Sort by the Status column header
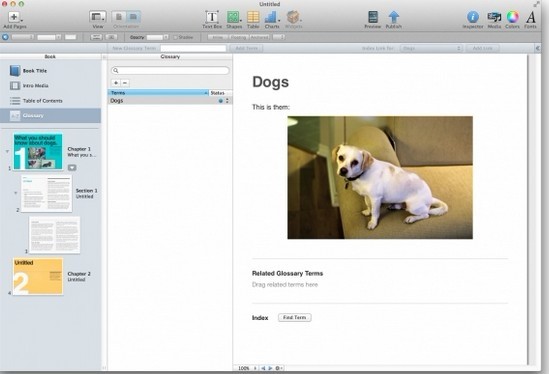This screenshot has height=374, width=549. [x=221, y=93]
